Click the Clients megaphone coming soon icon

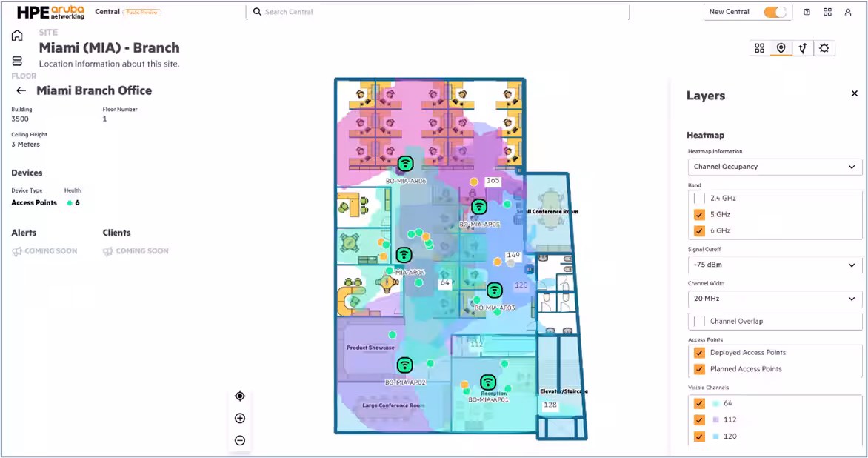[108, 251]
